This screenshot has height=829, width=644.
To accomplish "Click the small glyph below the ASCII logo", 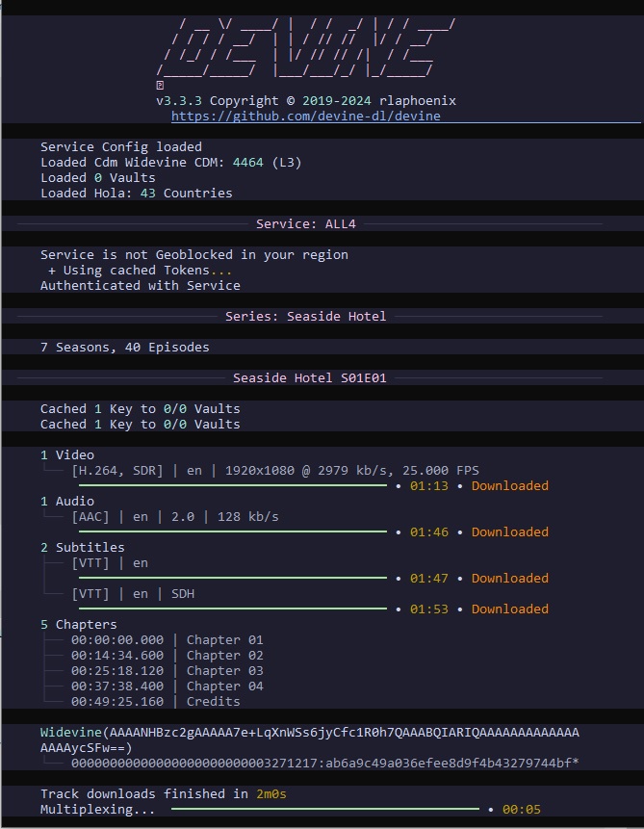I will 159,86.
